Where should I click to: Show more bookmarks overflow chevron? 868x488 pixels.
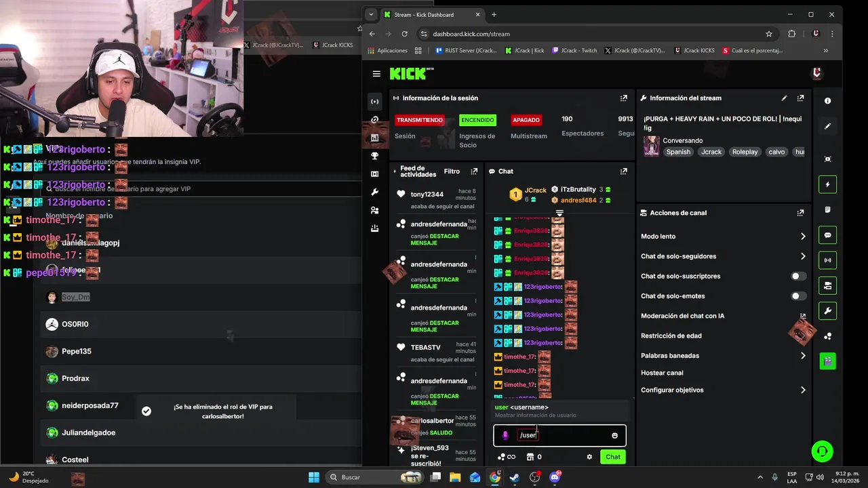click(825, 50)
